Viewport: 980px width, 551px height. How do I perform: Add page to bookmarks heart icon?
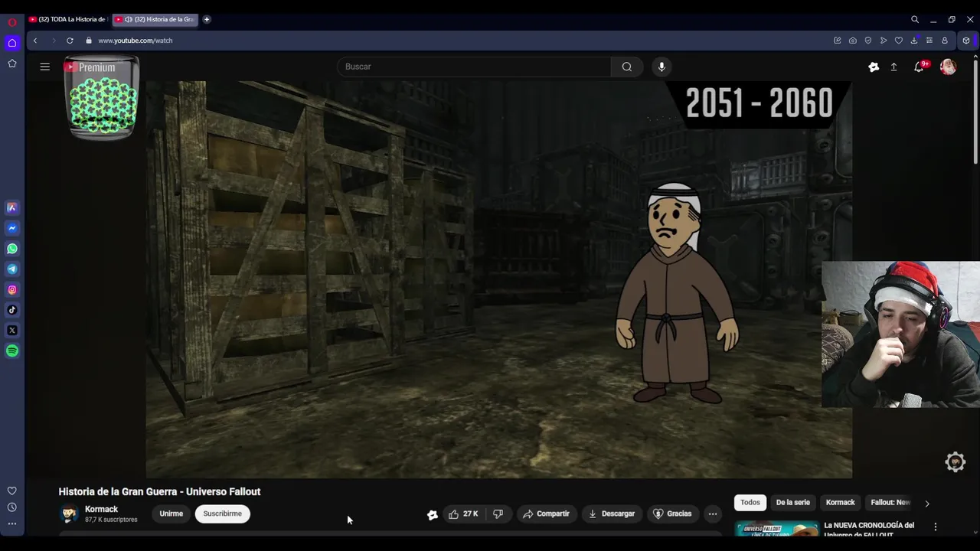coord(899,41)
